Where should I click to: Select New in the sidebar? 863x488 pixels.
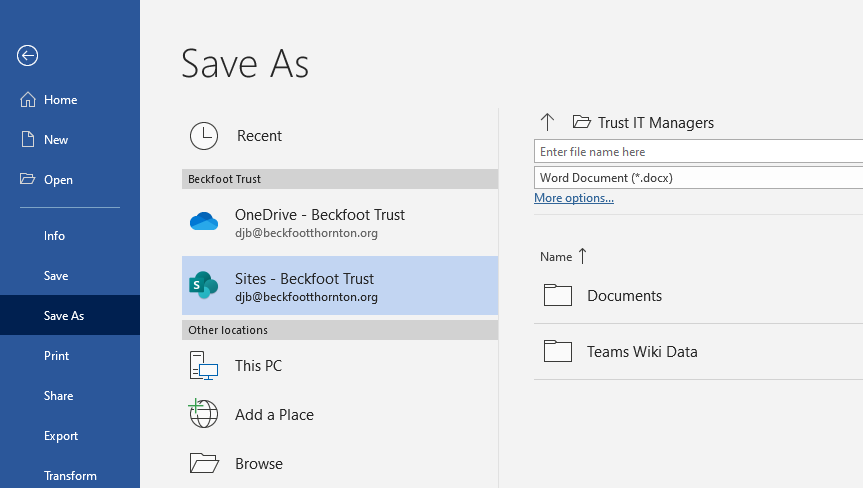pyautogui.click(x=70, y=140)
